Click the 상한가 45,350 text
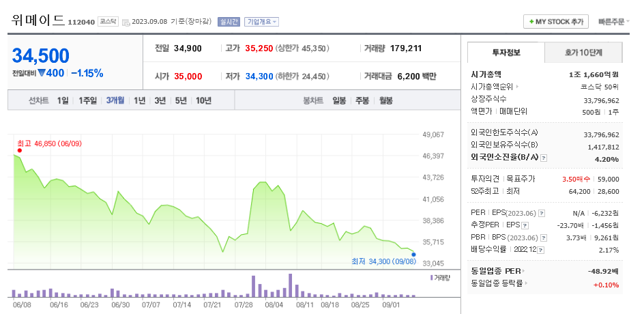Screen dimensions: 644x314 (x=302, y=48)
